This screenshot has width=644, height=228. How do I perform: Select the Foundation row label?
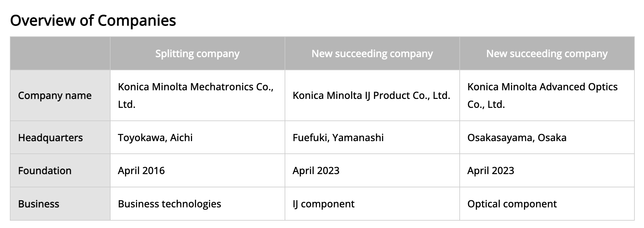click(x=44, y=171)
